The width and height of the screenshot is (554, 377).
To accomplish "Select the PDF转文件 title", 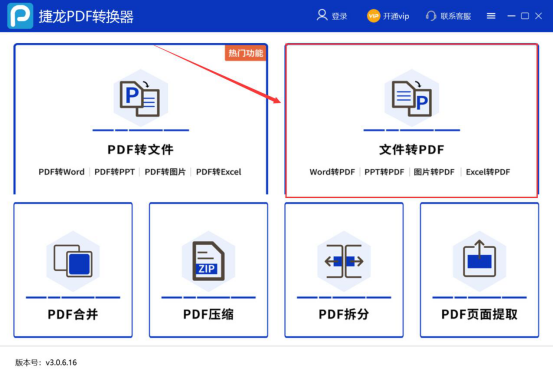I will (140, 149).
